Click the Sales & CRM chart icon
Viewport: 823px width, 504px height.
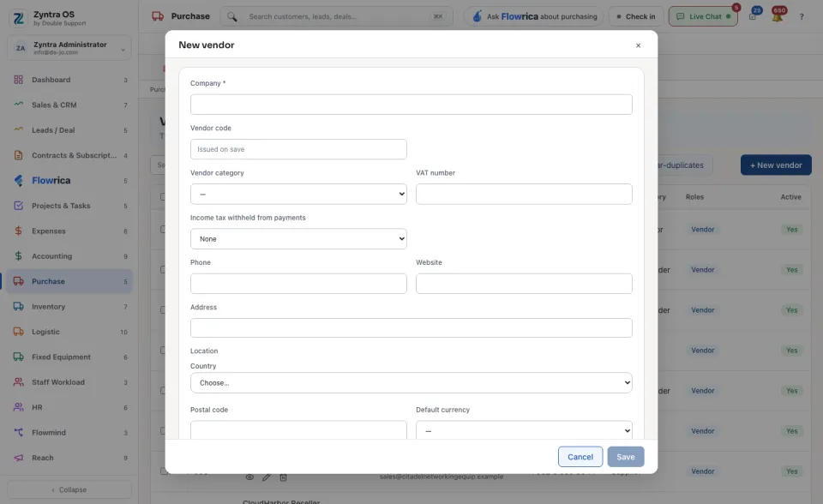pyautogui.click(x=18, y=105)
